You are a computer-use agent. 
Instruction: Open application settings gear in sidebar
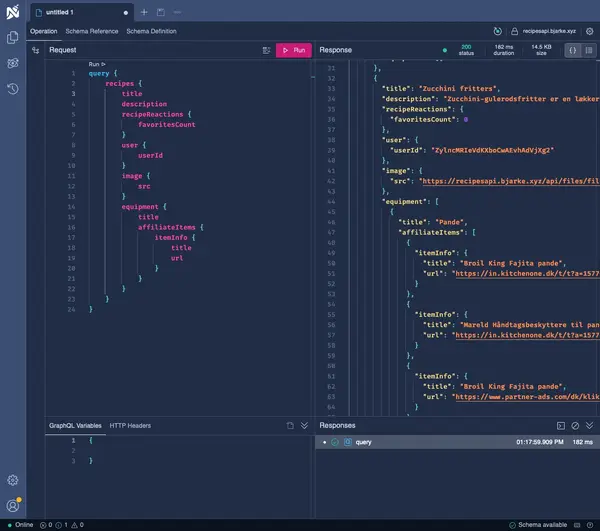[13, 480]
